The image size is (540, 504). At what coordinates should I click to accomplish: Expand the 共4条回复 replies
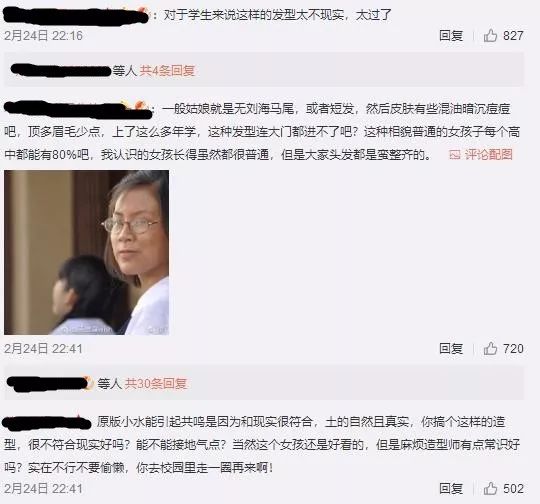click(167, 71)
